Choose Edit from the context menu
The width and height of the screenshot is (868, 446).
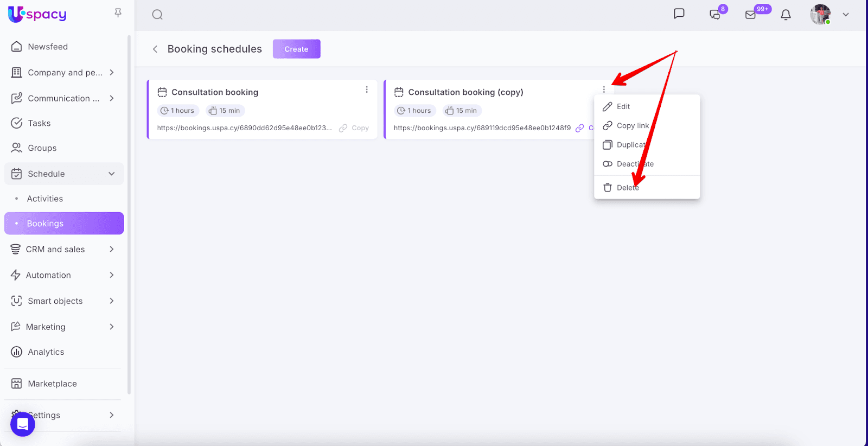[x=623, y=107]
